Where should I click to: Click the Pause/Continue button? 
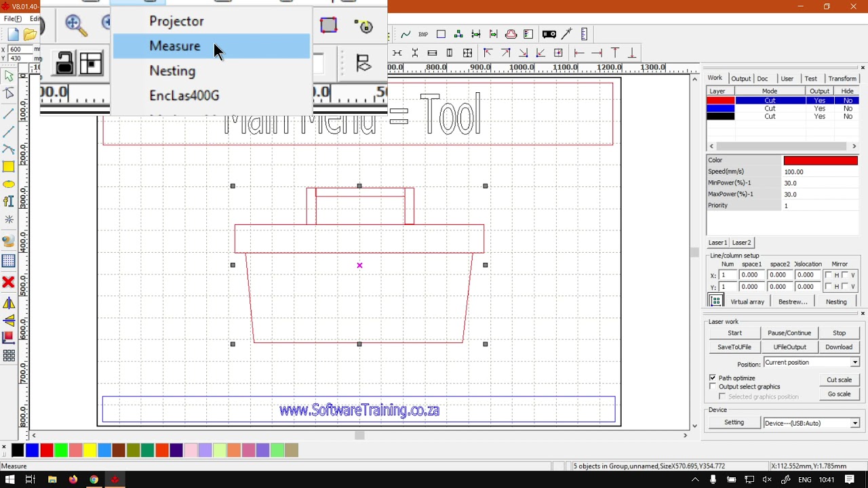(789, 333)
